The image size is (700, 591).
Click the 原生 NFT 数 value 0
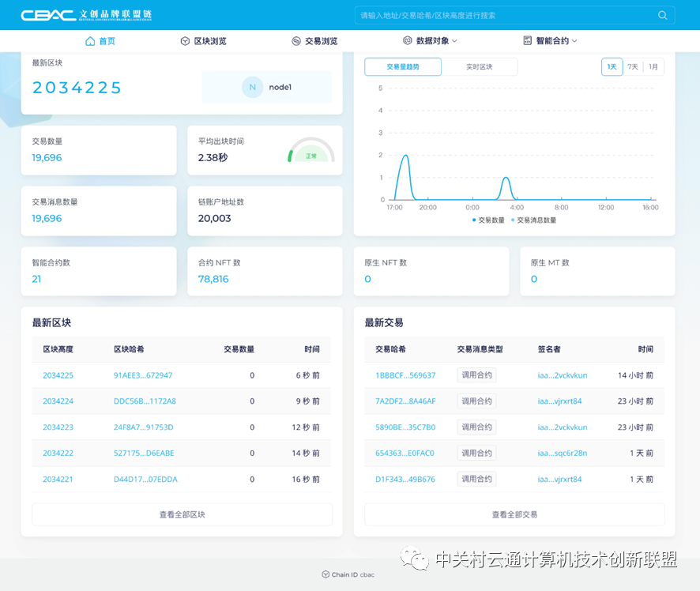click(x=368, y=279)
